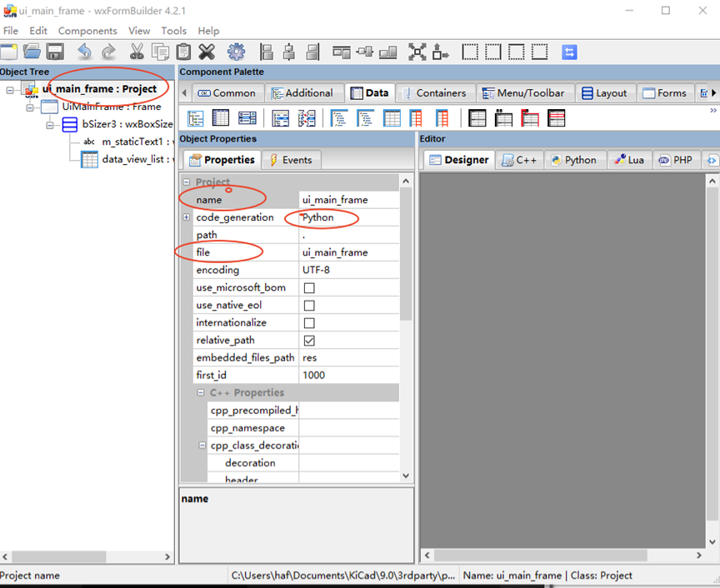This screenshot has width=720, height=588.
Task: Redo the last undone action
Action: (x=108, y=52)
